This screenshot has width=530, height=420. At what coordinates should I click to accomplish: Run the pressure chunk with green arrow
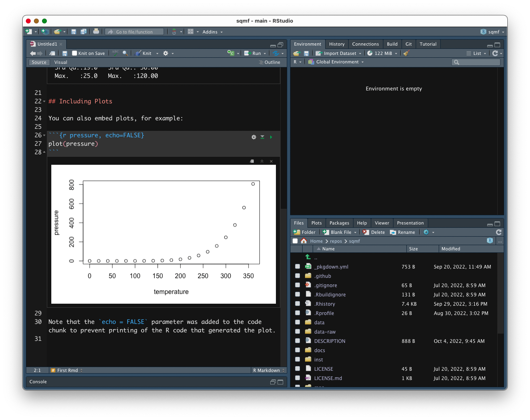click(271, 137)
